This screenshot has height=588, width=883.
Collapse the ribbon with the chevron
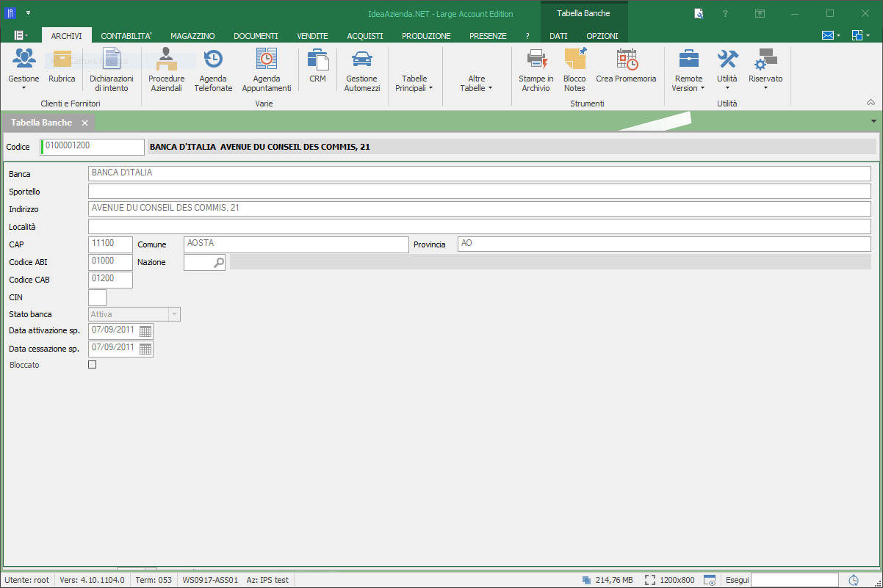[x=871, y=102]
